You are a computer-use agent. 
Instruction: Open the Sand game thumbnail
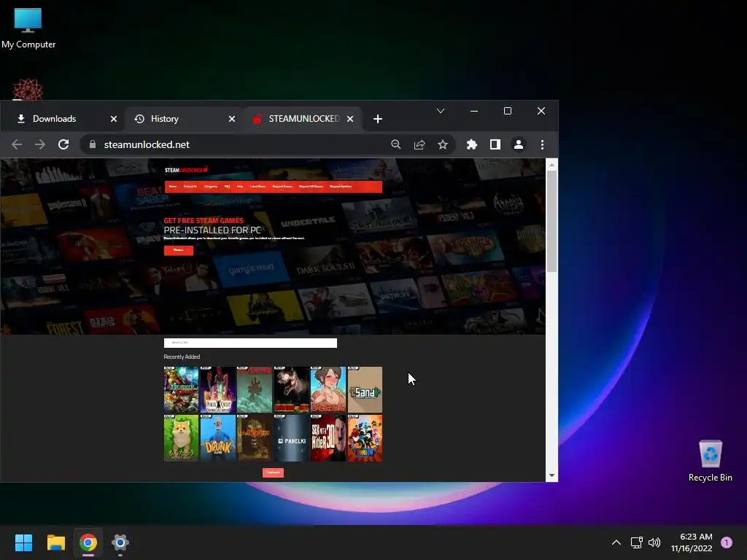pos(365,389)
